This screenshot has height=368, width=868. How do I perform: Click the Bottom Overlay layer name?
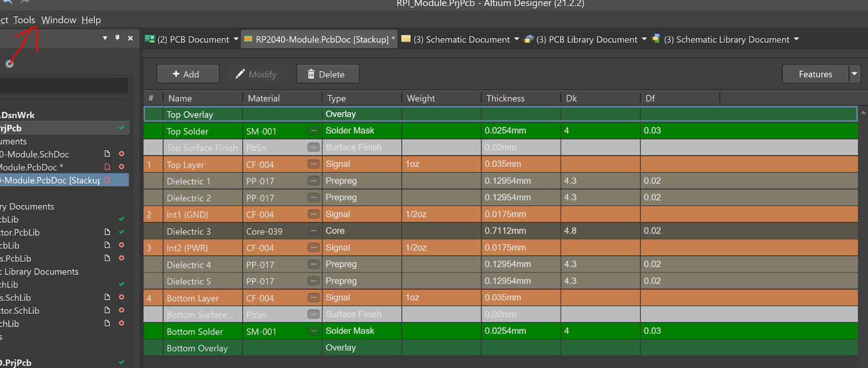coord(197,348)
